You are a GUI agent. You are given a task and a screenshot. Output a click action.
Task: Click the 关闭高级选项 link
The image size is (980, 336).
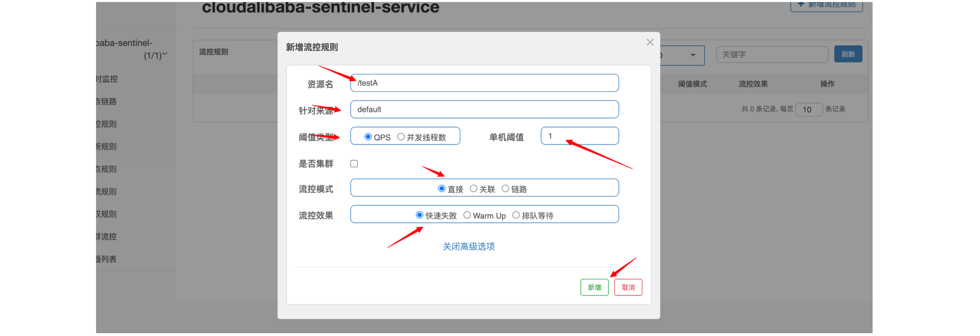(x=469, y=246)
